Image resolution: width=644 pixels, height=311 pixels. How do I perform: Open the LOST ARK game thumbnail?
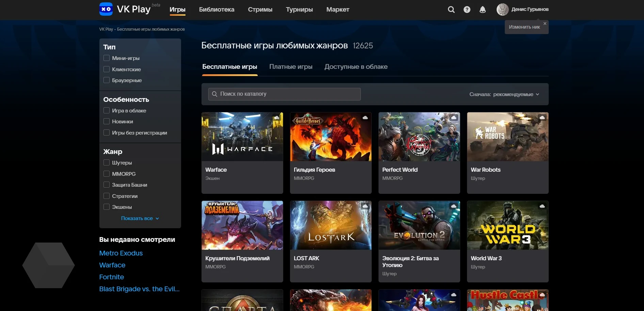331,225
